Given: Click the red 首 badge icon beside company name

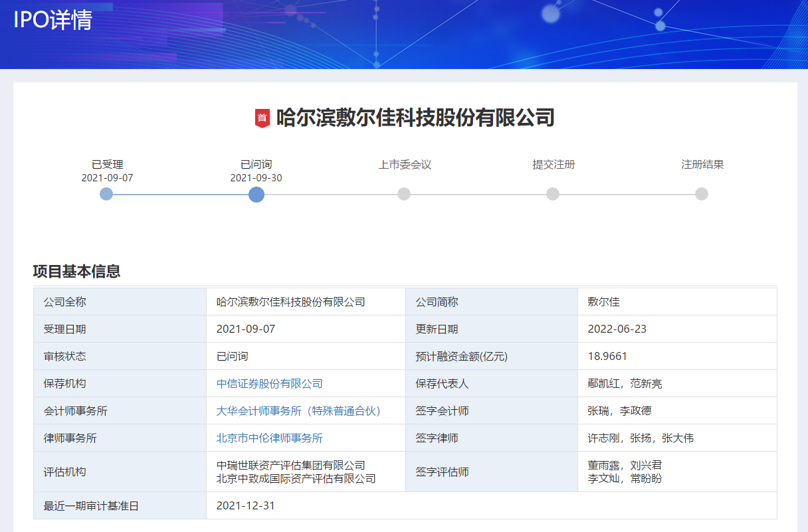Looking at the screenshot, I should point(262,118).
